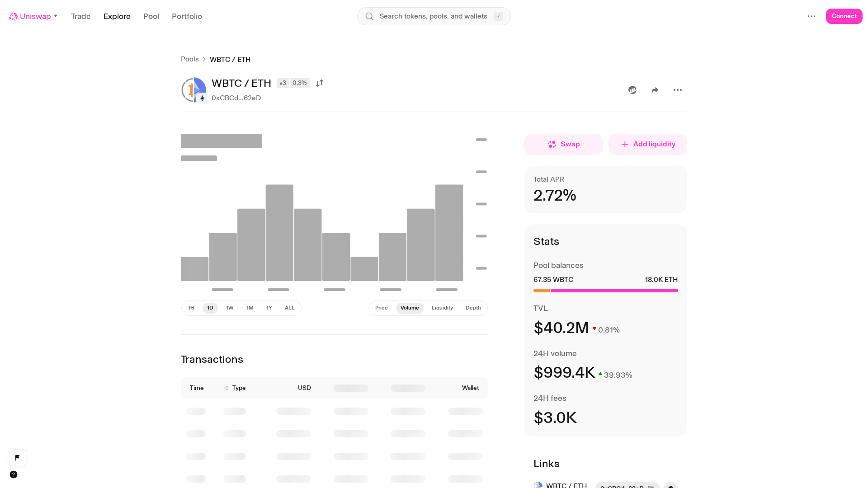The height and width of the screenshot is (488, 868).
Task: Select the 1D time range
Action: click(x=210, y=308)
